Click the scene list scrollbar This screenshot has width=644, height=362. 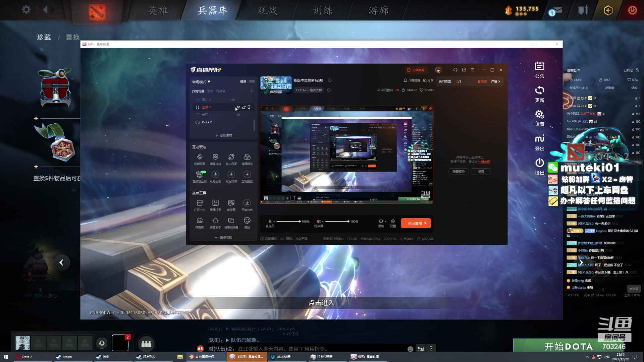point(254,125)
